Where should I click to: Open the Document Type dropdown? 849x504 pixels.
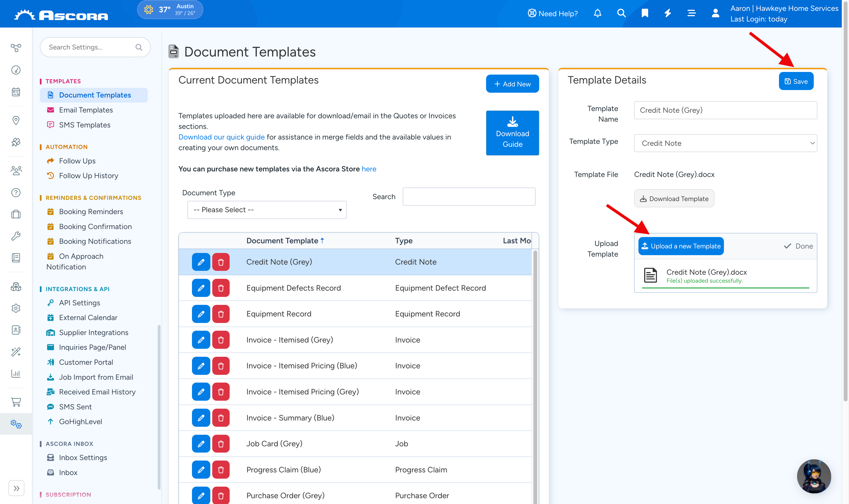coord(267,210)
